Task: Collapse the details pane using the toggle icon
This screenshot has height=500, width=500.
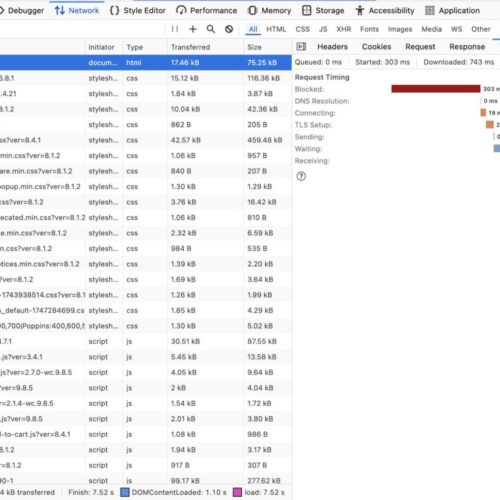Action: 301,47
